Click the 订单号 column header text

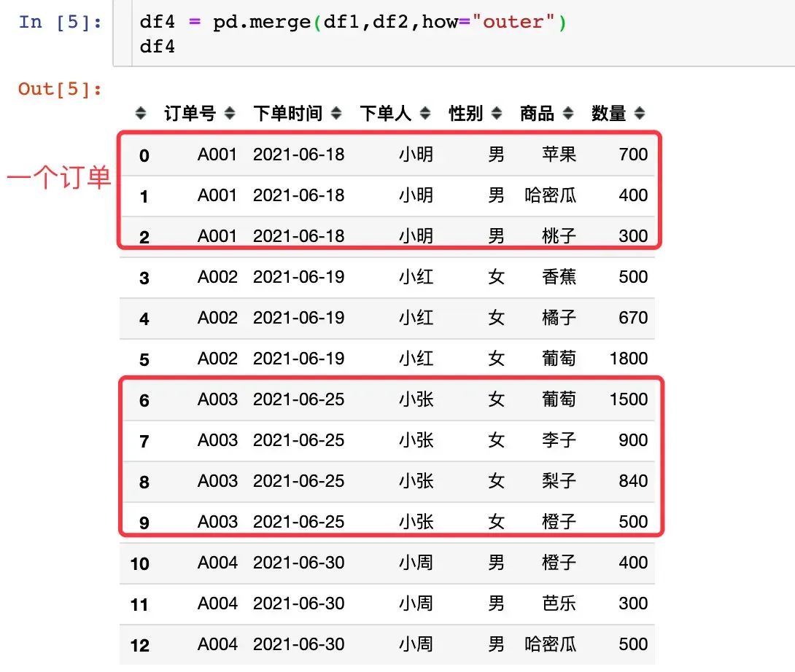click(x=190, y=114)
